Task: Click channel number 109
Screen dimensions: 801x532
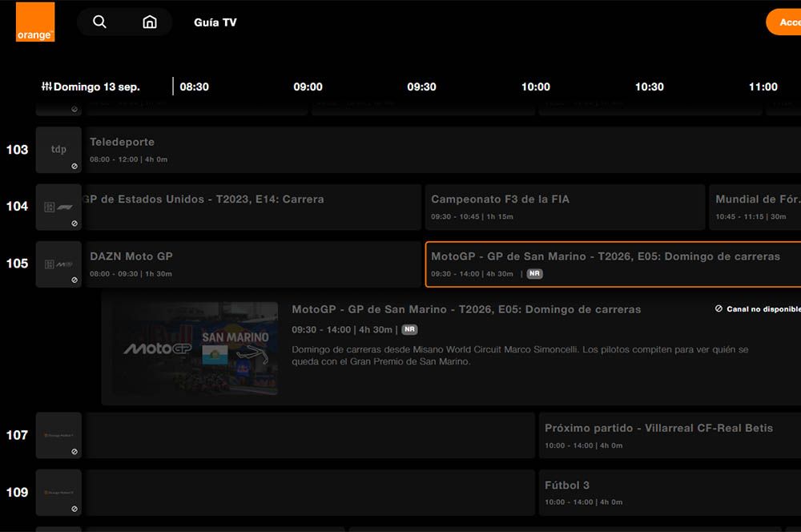Action: (17, 493)
